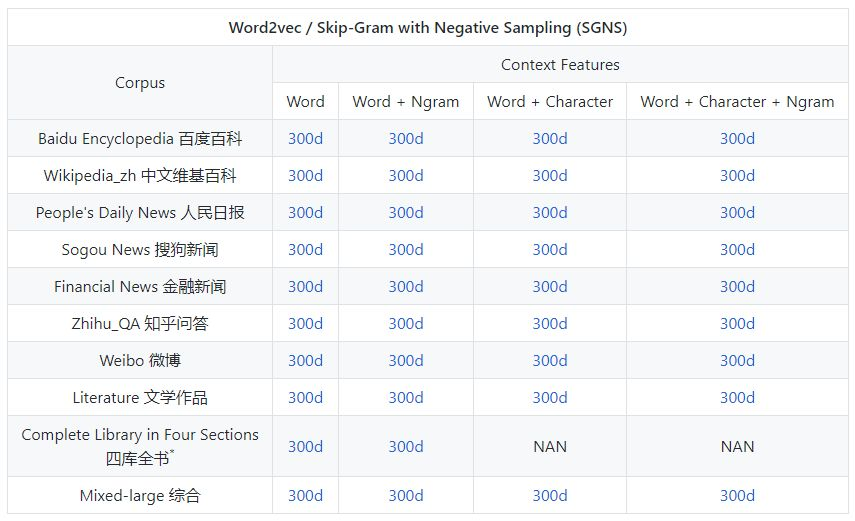Click the 'Word' column header
Viewport: 855px width, 521px height.
[305, 101]
